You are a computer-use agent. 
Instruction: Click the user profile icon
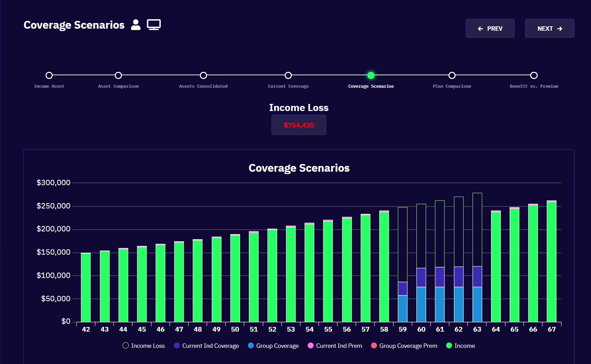tap(135, 25)
